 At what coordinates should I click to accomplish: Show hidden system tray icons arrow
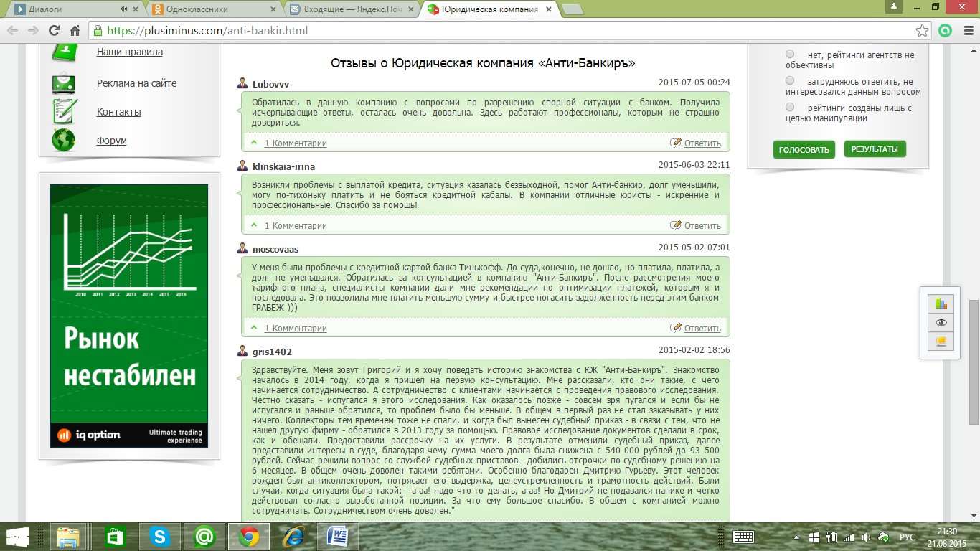[796, 537]
